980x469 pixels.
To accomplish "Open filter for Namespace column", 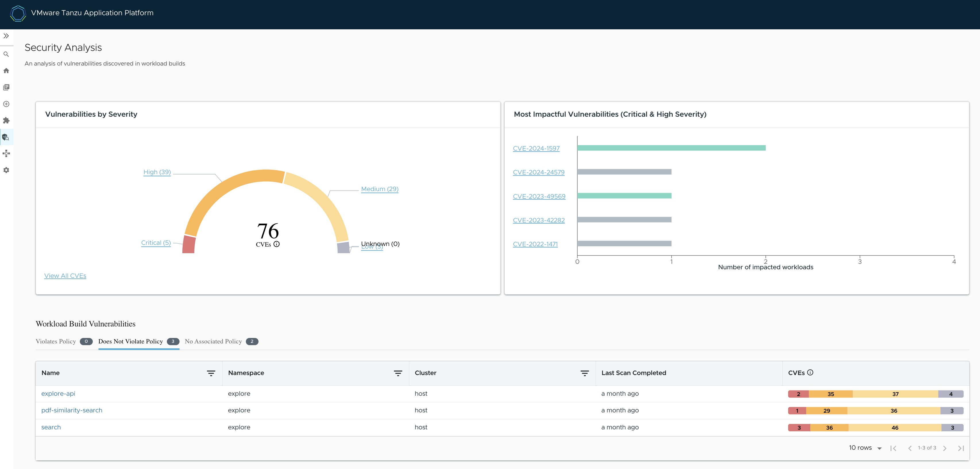I will pyautogui.click(x=398, y=373).
